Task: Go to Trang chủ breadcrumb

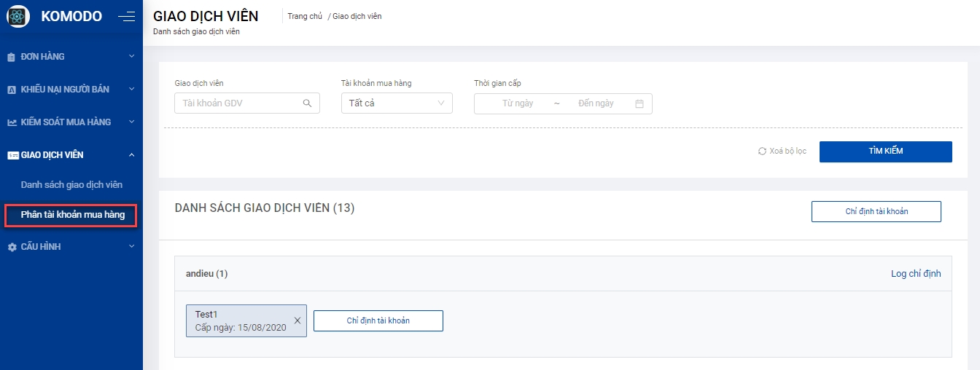Action: (305, 16)
